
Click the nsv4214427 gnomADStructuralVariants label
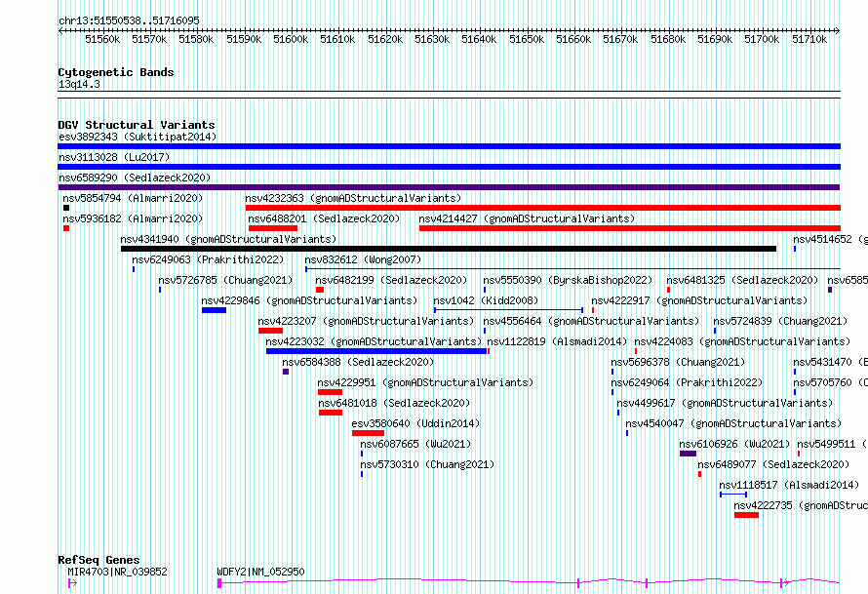(527, 218)
